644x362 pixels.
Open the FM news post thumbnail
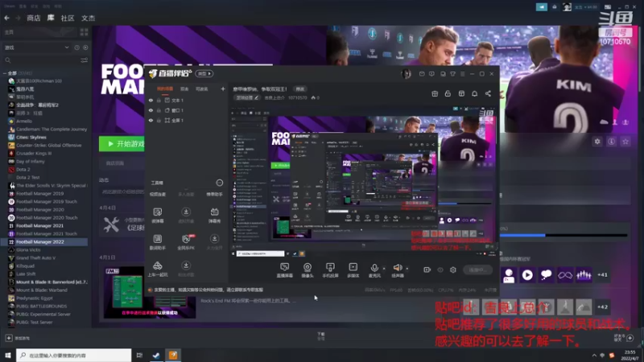tap(150, 292)
